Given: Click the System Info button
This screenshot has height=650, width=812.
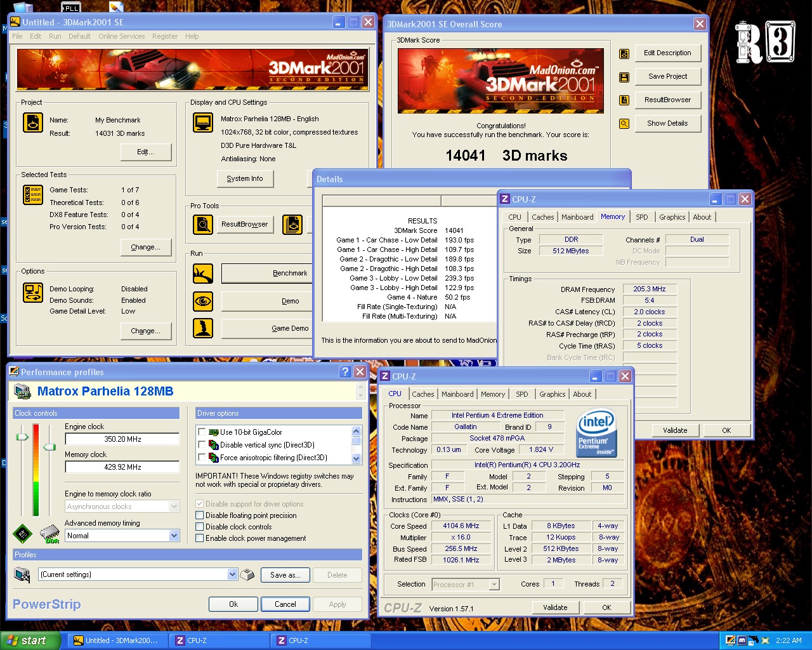Looking at the screenshot, I should coord(245,179).
